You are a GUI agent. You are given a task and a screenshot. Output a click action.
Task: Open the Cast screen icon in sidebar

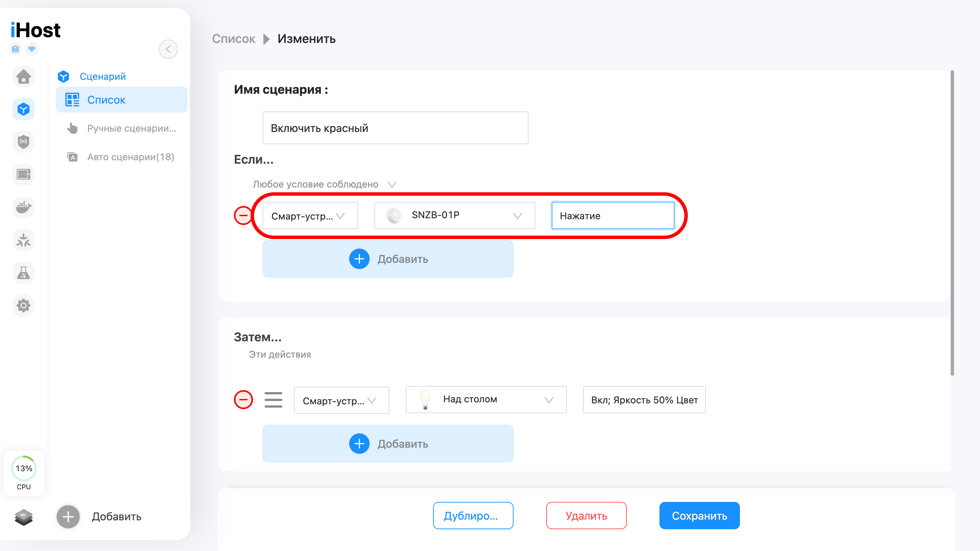click(x=24, y=174)
